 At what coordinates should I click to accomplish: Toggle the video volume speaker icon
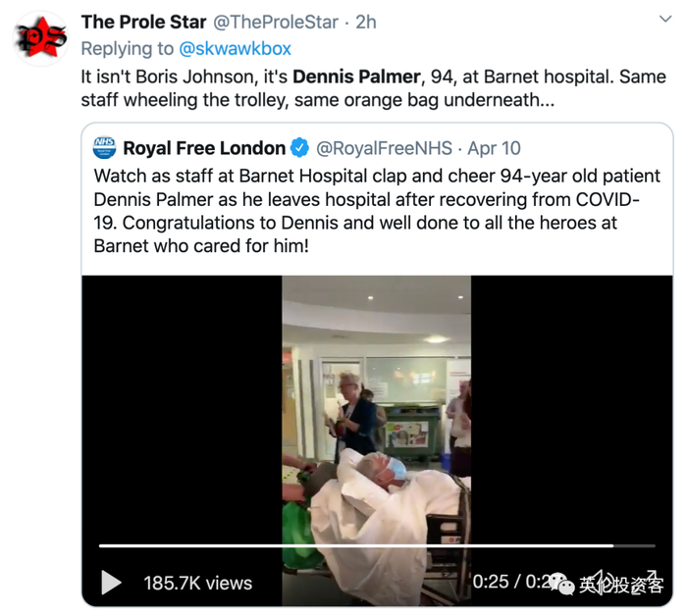pyautogui.click(x=601, y=581)
